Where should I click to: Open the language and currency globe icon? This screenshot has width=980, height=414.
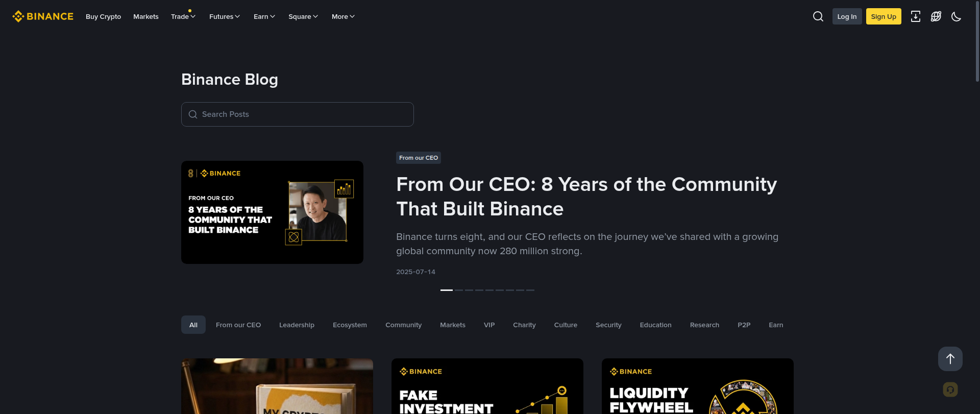[x=936, y=16]
